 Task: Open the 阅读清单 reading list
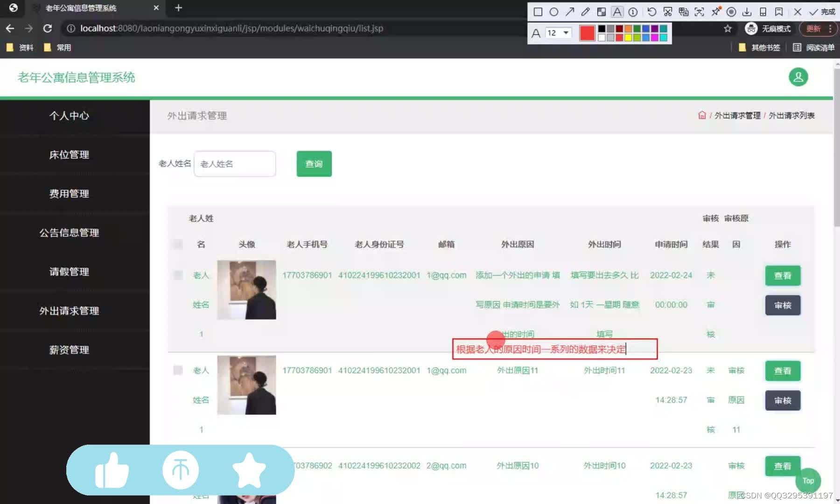click(814, 48)
